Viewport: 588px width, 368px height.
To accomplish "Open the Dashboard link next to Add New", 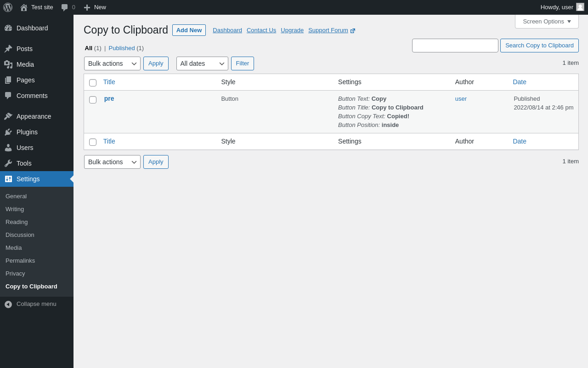I will [227, 30].
